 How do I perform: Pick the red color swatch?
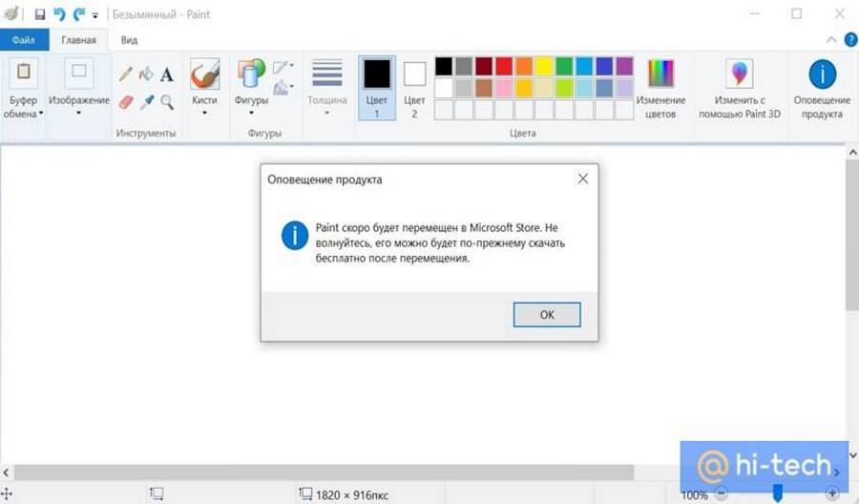(x=504, y=66)
